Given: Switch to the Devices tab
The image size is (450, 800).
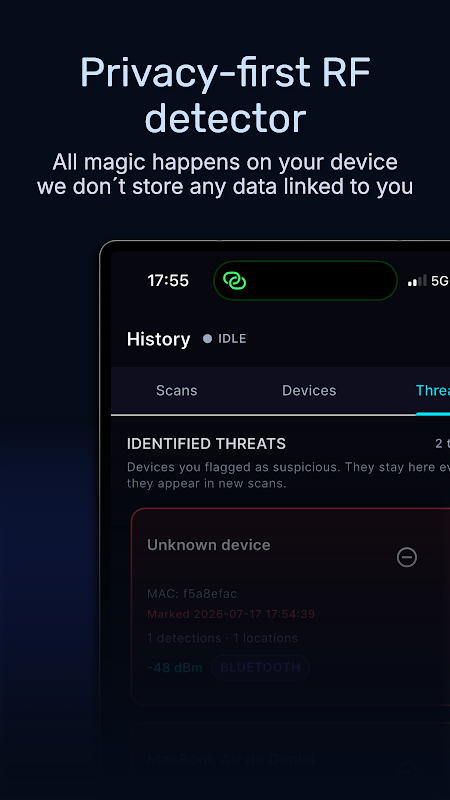Looking at the screenshot, I should coord(309,390).
